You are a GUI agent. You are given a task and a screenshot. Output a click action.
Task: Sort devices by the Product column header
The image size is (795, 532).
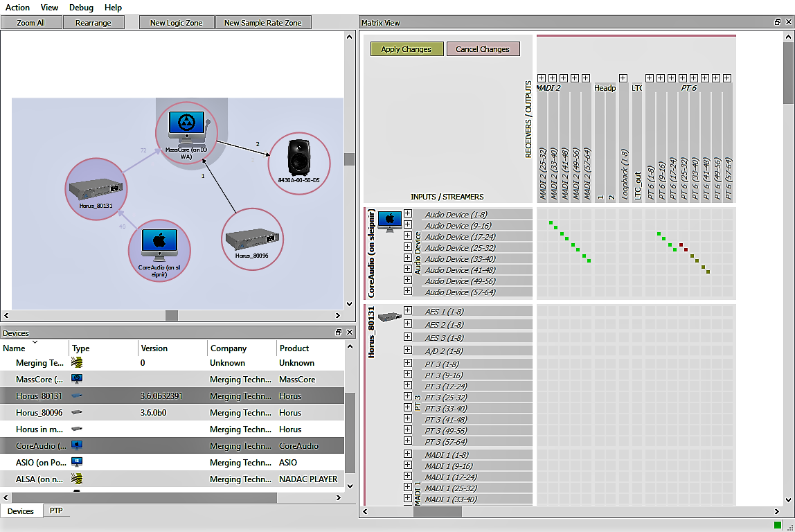pyautogui.click(x=311, y=348)
